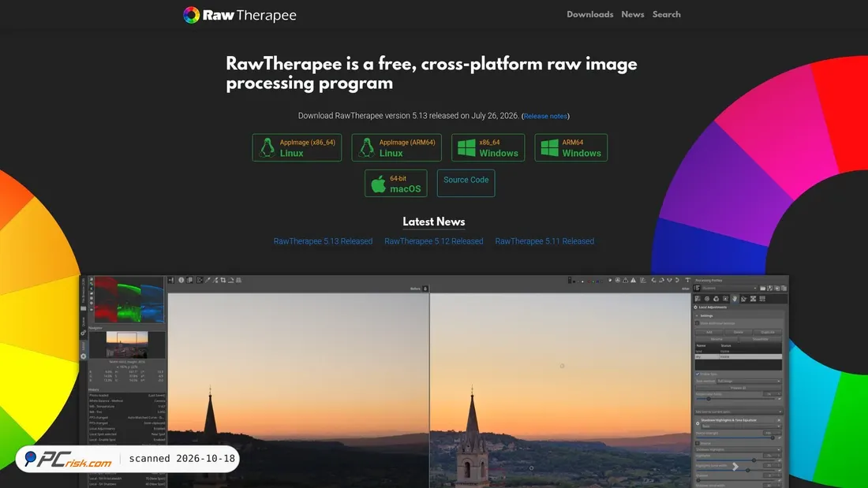This screenshot has width=868, height=488.
Task: Toggle Shadows/Highlights tool power button
Action: click(698, 423)
